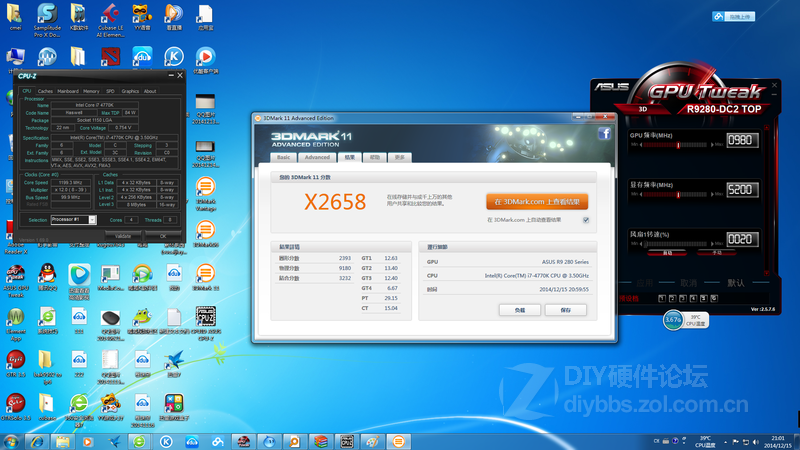The height and width of the screenshot is (450, 800).
Task: Increase fan speed toward Max arrow
Action: click(712, 244)
